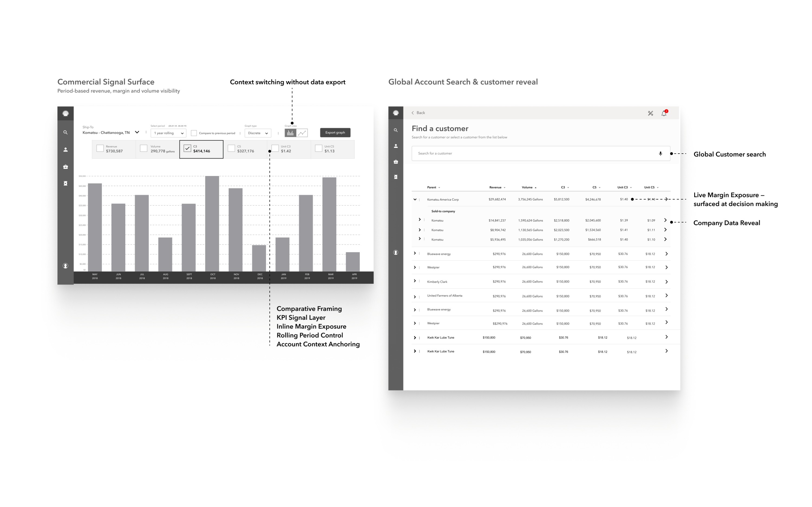Click the October 2018 bar in chart

[212, 223]
